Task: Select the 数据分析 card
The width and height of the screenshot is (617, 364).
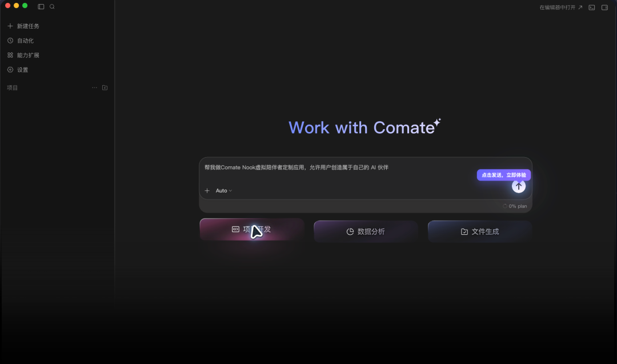Action: pos(366,231)
